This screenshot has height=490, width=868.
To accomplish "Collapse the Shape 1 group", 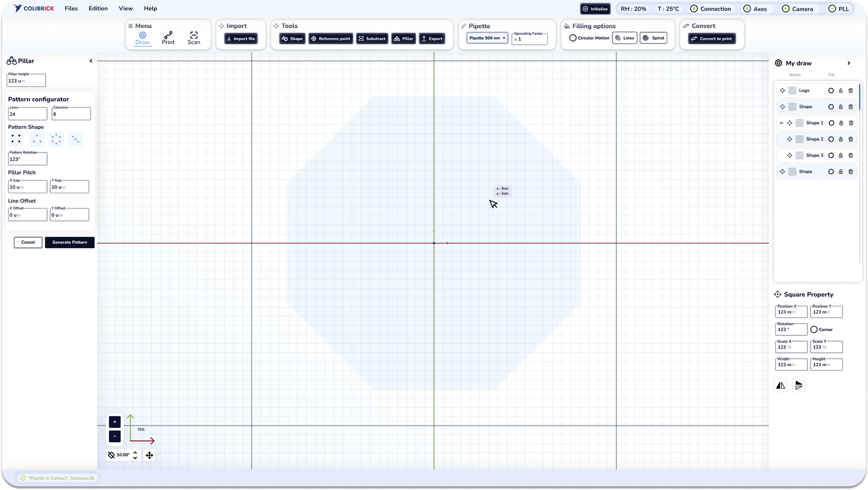I will (781, 123).
